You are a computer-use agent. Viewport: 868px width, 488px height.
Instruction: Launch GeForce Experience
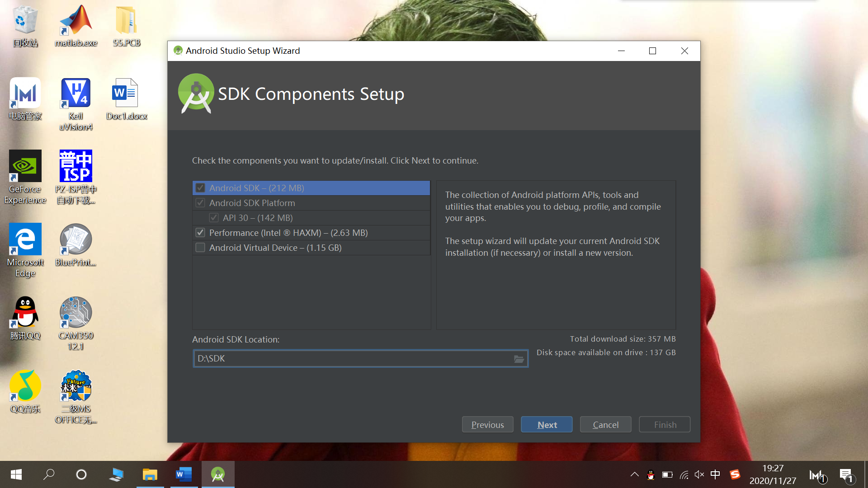[x=25, y=166]
